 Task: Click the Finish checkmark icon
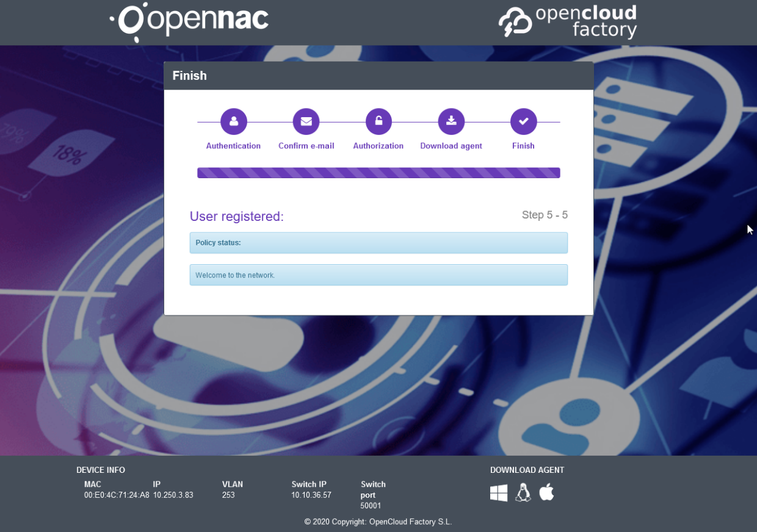click(x=523, y=121)
